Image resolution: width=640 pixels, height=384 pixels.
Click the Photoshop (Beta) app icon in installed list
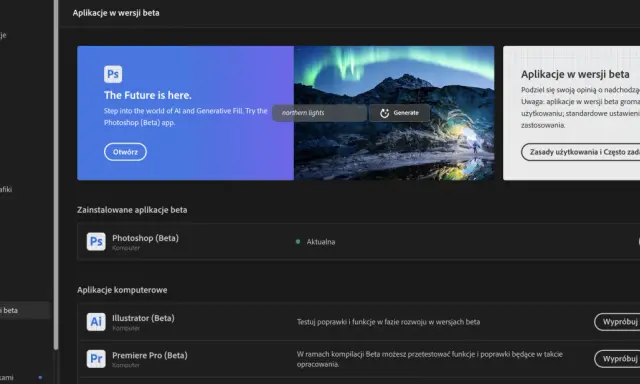tap(96, 242)
